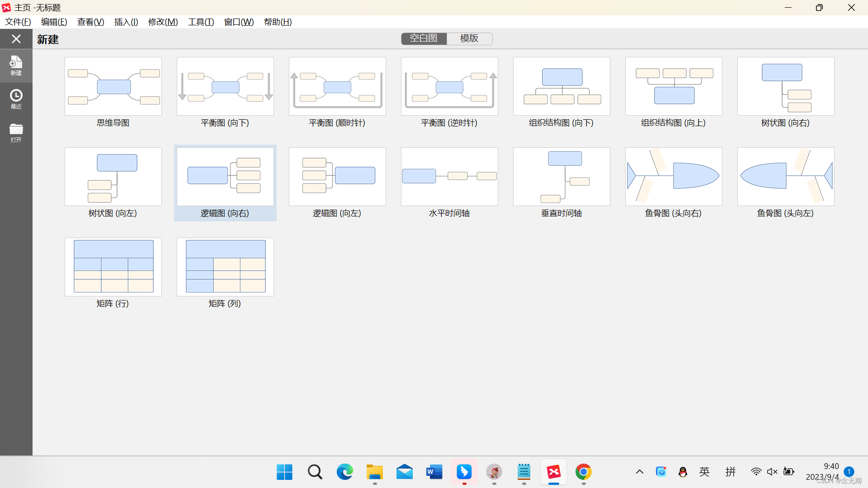Select 树状图 (向右) tree diagram
The height and width of the screenshot is (488, 868).
click(786, 86)
